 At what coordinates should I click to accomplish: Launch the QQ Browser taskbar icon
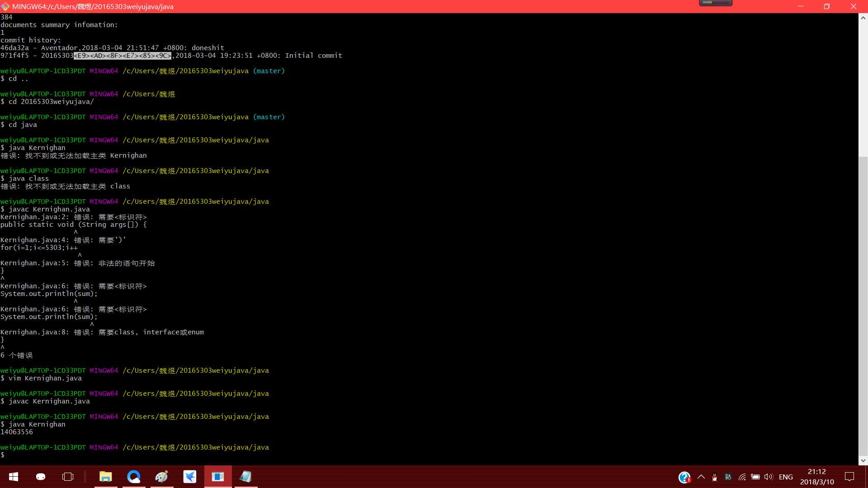pyautogui.click(x=134, y=477)
